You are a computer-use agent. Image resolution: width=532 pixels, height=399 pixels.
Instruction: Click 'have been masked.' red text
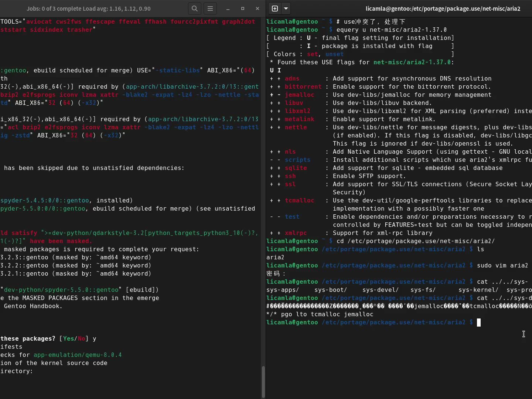tap(61, 241)
